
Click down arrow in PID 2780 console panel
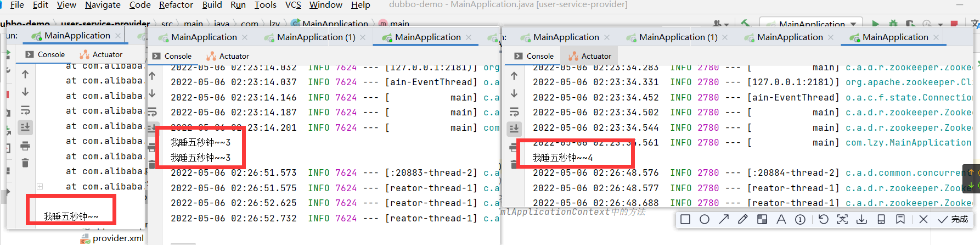tap(514, 93)
